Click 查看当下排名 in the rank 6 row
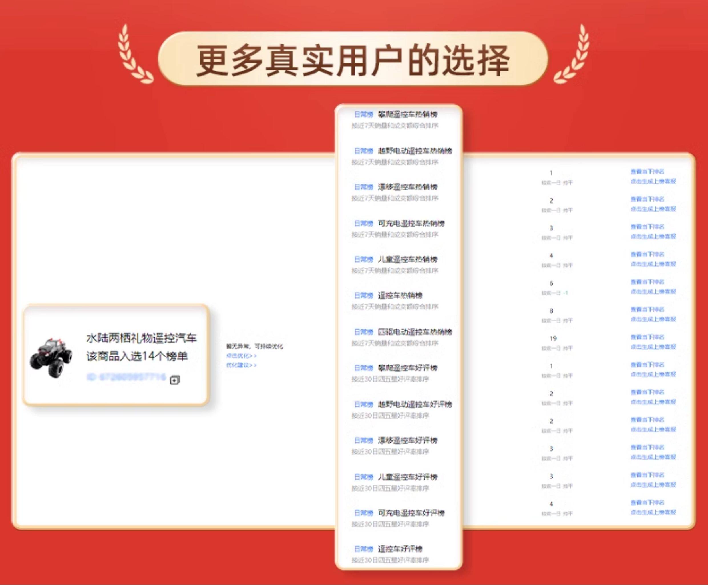This screenshot has height=588, width=708. click(x=647, y=281)
